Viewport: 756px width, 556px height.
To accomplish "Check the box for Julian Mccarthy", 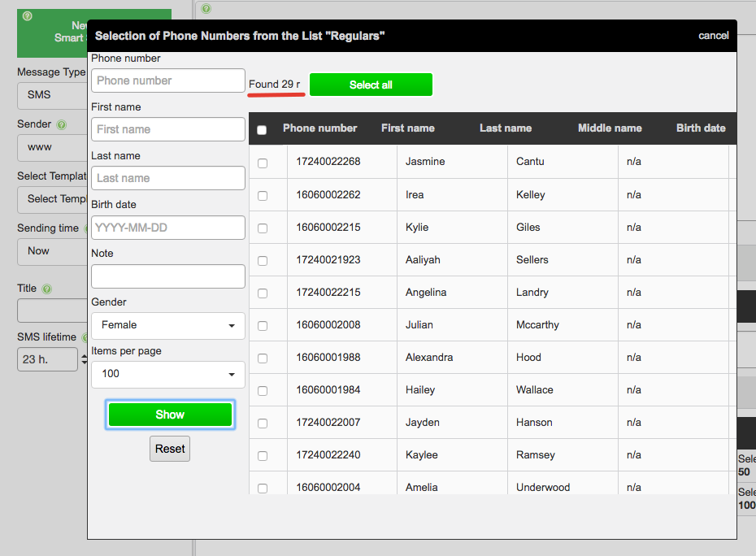I will (263, 326).
